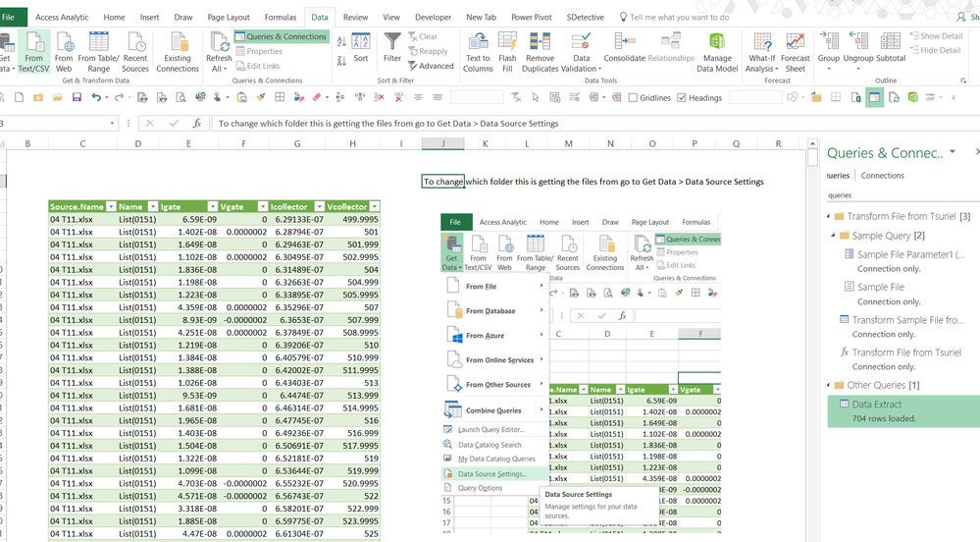Switch to Connections tab in pane
The width and height of the screenshot is (980, 542).
coord(883,176)
